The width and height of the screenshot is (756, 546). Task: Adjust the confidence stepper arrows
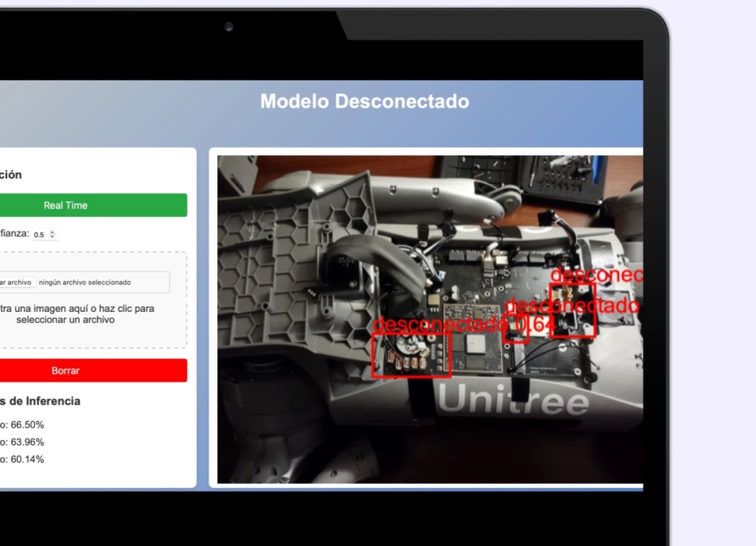pos(53,234)
